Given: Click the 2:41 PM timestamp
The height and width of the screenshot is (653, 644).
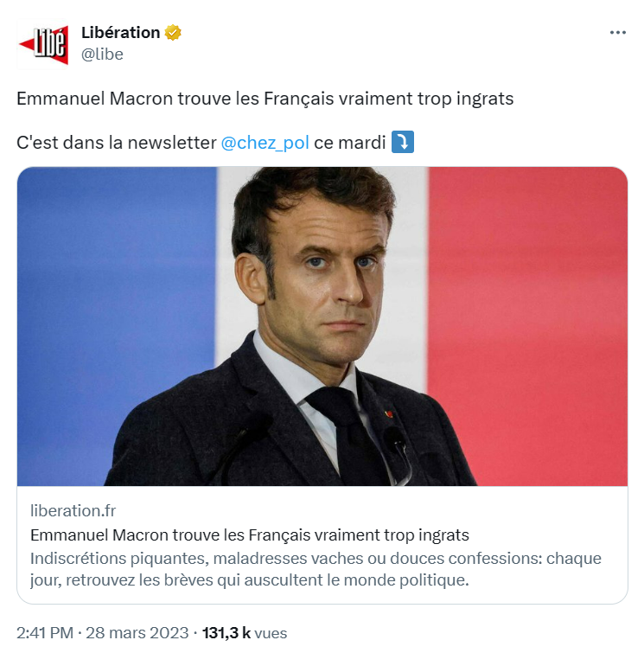Looking at the screenshot, I should [45, 632].
